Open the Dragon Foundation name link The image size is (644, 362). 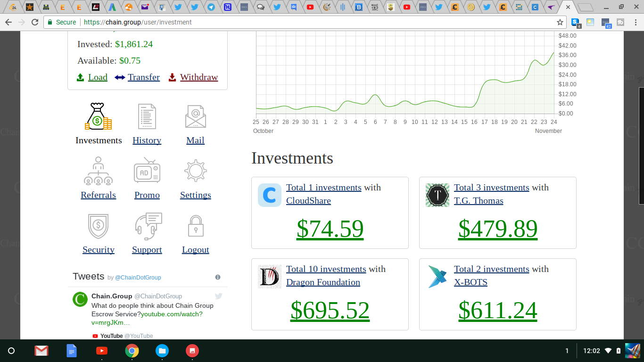click(323, 282)
